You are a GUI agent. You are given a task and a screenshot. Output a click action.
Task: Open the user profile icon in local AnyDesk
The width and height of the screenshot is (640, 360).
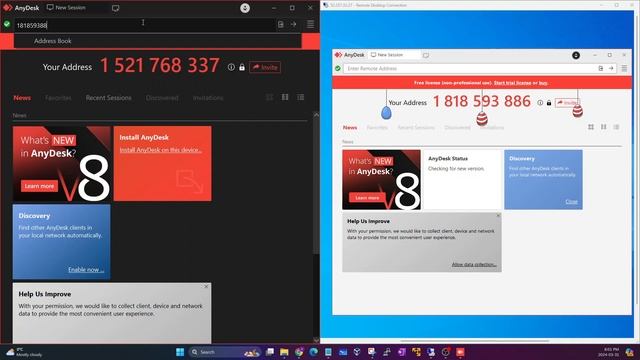click(x=245, y=8)
